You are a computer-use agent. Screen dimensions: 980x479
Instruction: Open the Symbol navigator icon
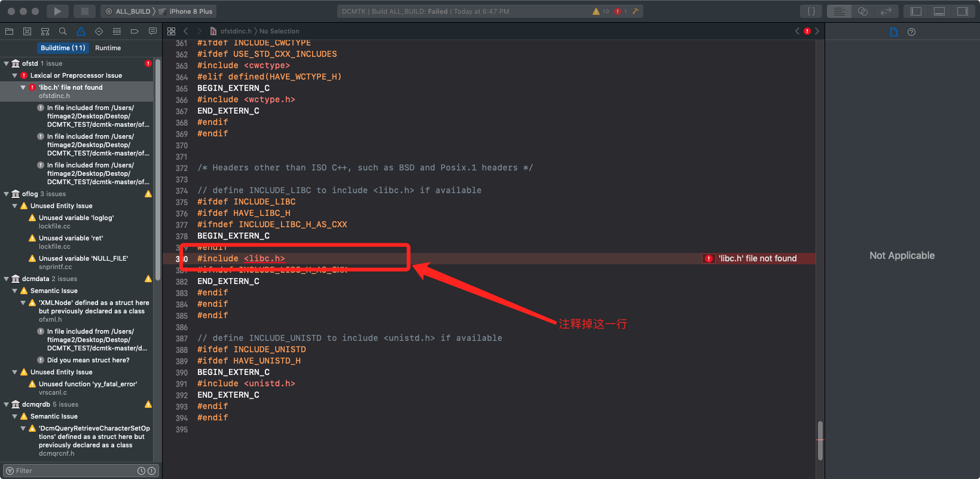click(x=45, y=31)
